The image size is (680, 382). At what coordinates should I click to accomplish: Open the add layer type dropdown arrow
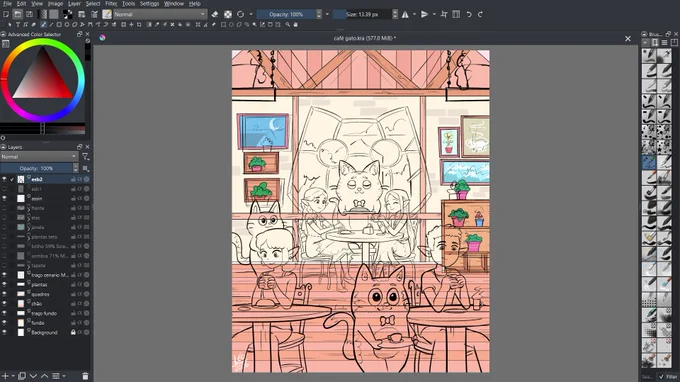point(13,376)
